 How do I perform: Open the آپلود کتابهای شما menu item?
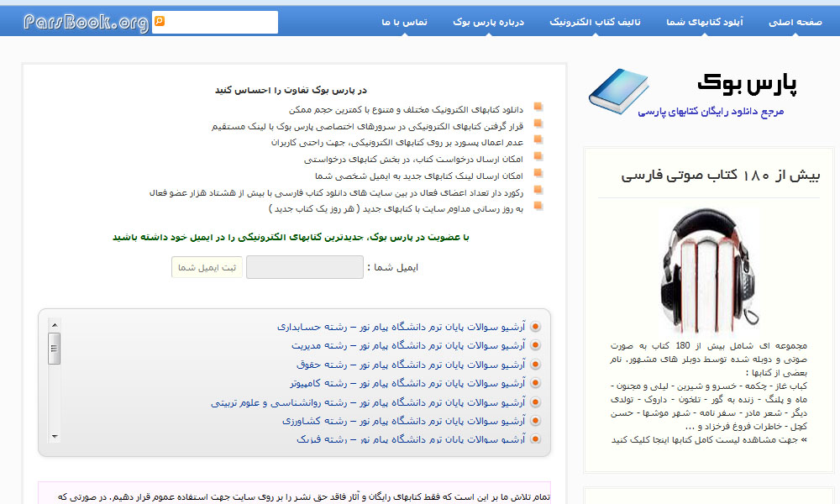705,22
